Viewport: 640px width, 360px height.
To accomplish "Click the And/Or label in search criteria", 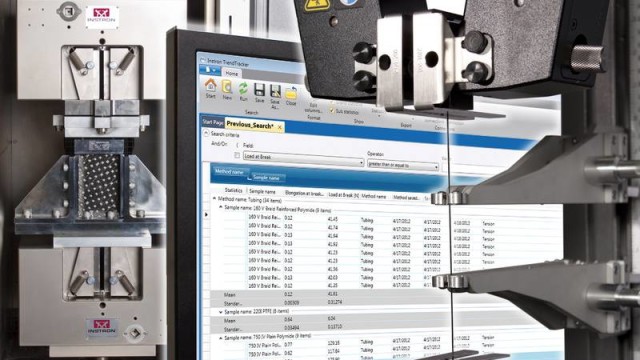I will point(219,144).
